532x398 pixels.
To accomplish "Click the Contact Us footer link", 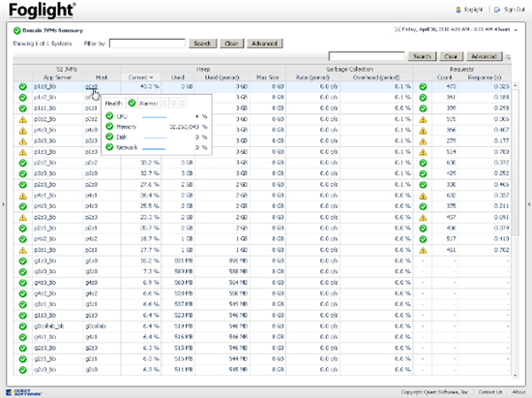I will (490, 392).
